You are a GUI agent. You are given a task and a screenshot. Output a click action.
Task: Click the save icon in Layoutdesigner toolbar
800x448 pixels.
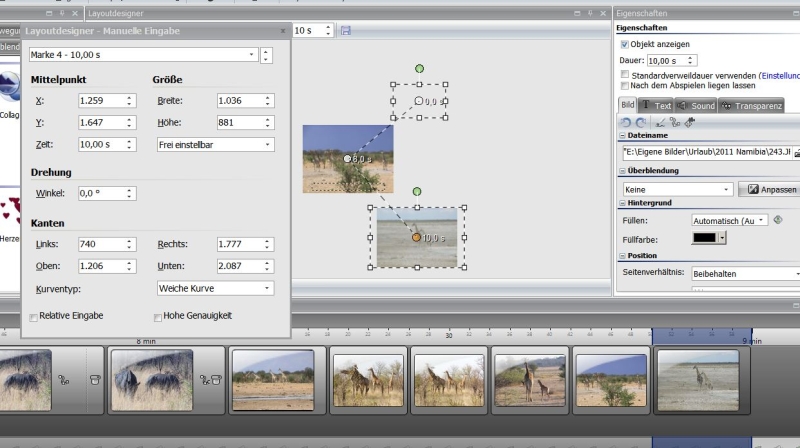346,31
